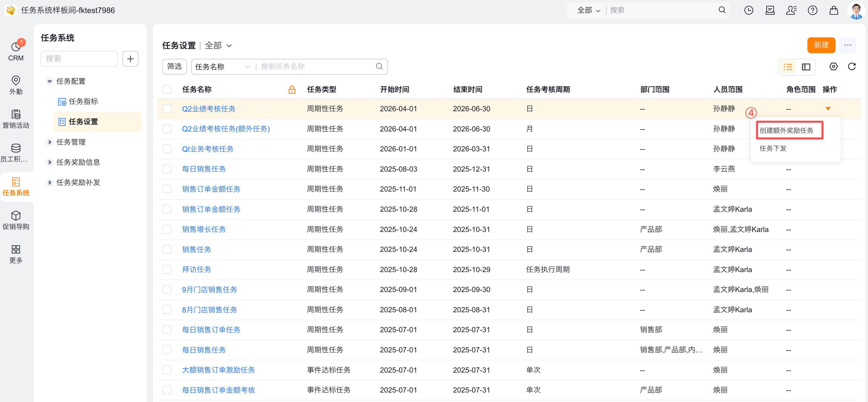Tick the checkbox for 拜访任务 row
This screenshot has width=868, height=402.
pos(167,270)
